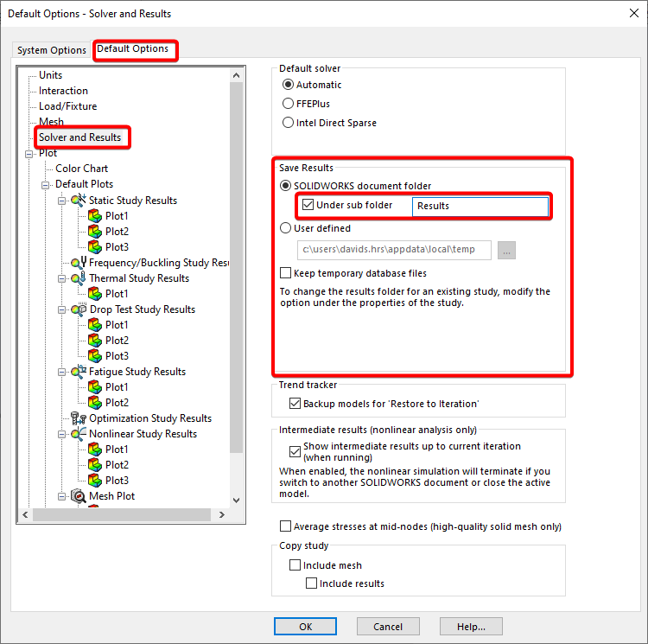Click Plot1 icon under Thermal Study Results
The width and height of the screenshot is (648, 644).
(95, 294)
